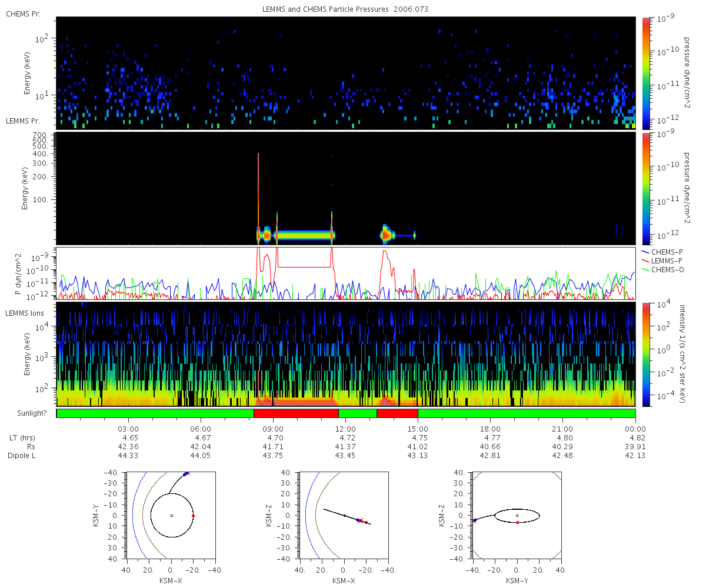This screenshot has width=706, height=588.
Task: Click the LEMMS pressure colorbar
Action: pyautogui.click(x=645, y=189)
